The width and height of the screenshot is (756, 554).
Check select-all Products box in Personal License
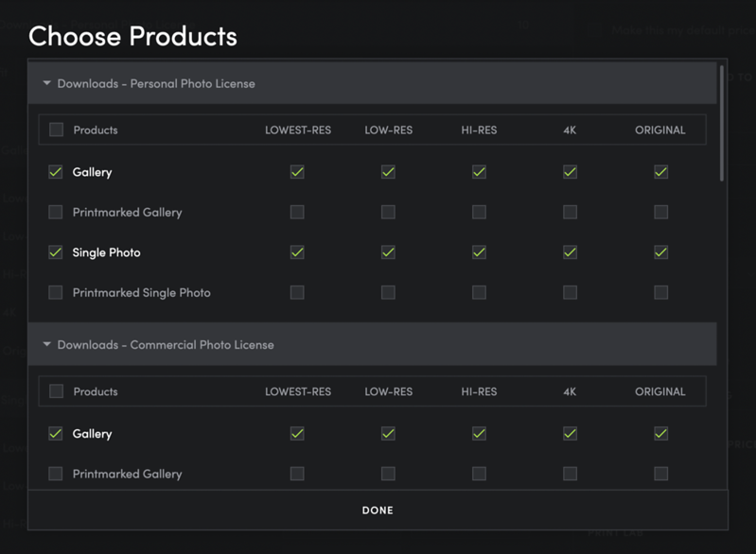pos(57,130)
